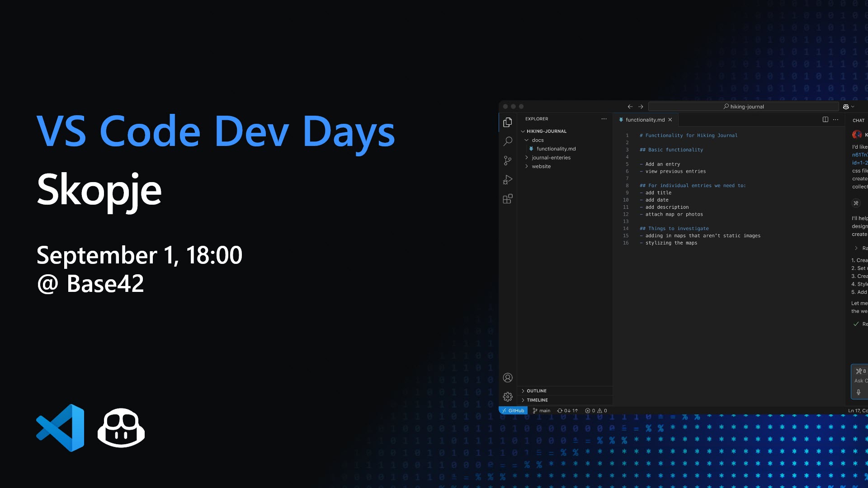Click the Copilot icon in title bar
The width and height of the screenshot is (868, 488).
[846, 107]
